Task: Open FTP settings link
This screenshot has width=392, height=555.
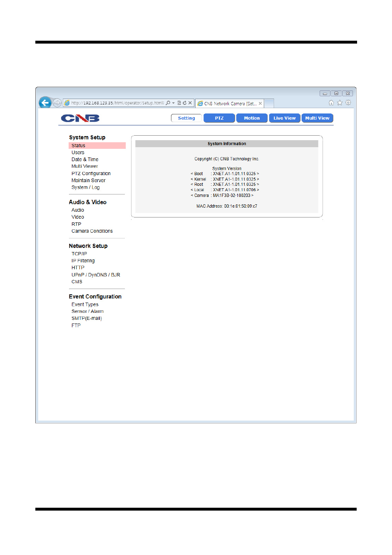Action: (76, 325)
